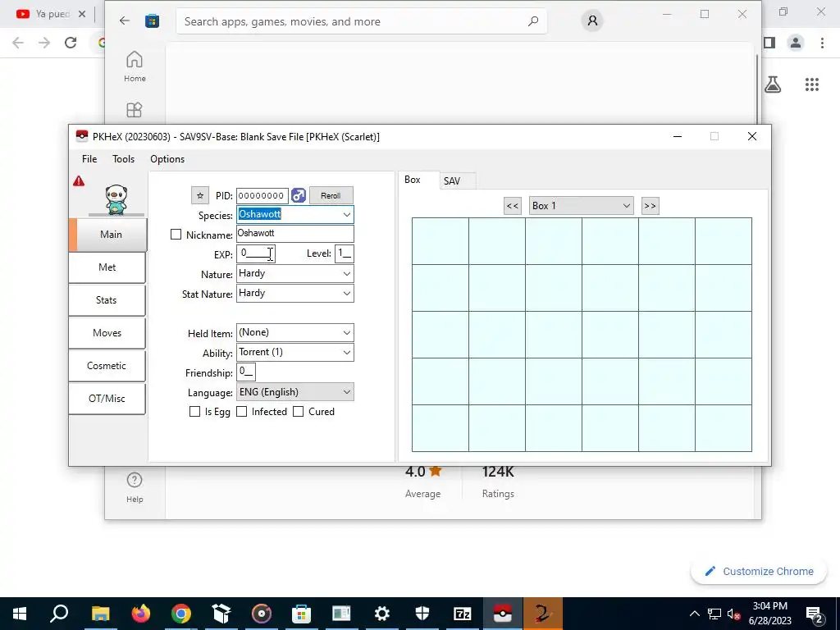
Task: Click the Oshawott sprite preview
Action: [x=116, y=199]
